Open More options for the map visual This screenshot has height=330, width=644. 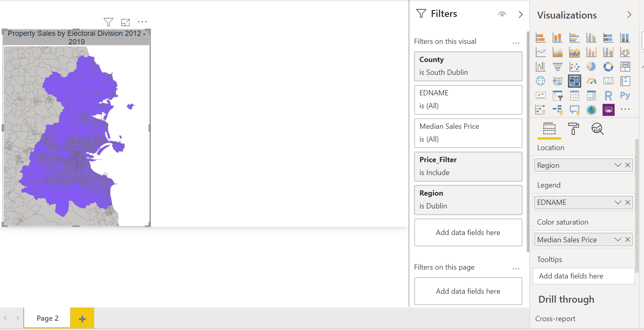point(142,22)
